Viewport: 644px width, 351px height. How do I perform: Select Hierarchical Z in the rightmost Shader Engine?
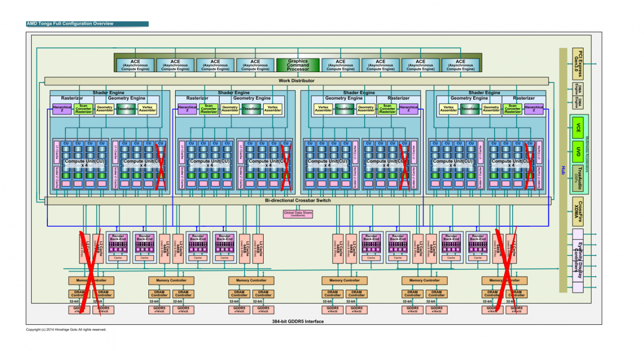point(533,109)
